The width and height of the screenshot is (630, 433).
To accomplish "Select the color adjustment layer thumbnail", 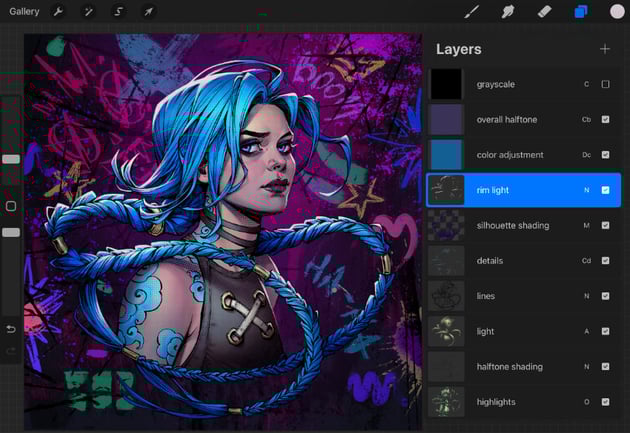I will pyautogui.click(x=446, y=155).
